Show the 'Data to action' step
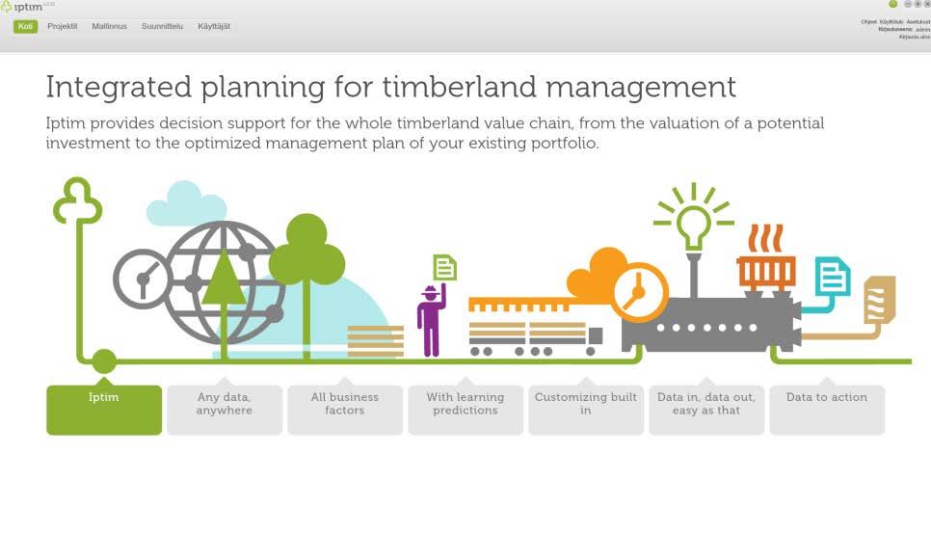Screen dimensions: 931x560 (x=827, y=410)
